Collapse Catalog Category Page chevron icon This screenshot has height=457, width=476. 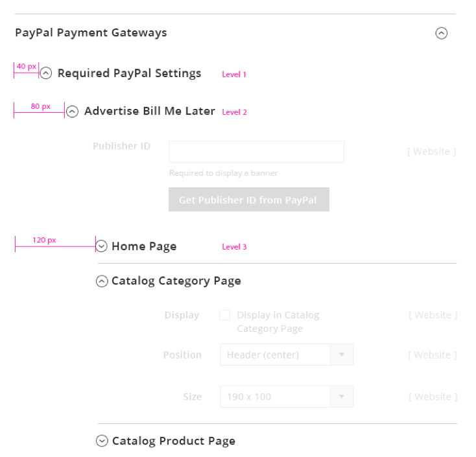click(102, 281)
